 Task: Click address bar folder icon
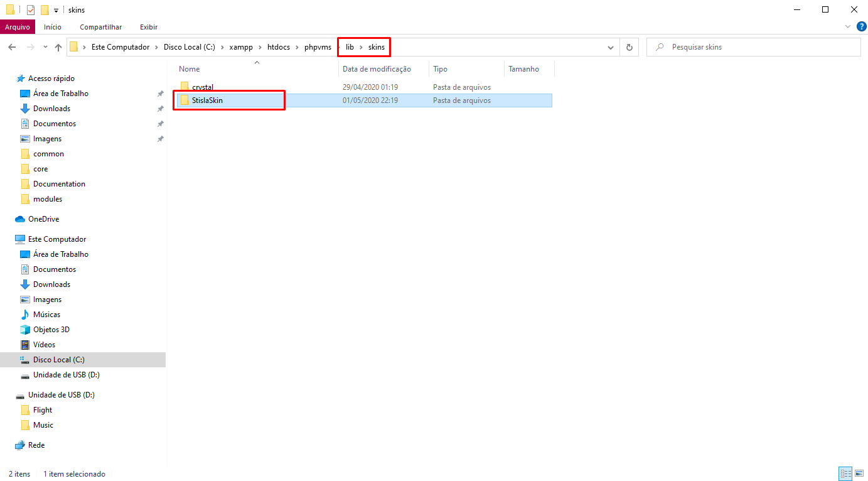74,47
